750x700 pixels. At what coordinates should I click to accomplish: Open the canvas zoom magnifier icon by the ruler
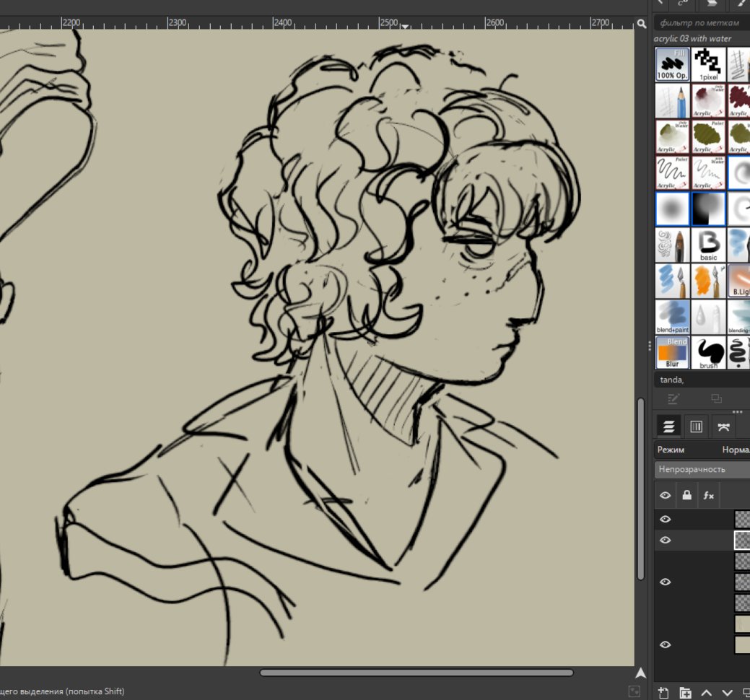pyautogui.click(x=642, y=23)
